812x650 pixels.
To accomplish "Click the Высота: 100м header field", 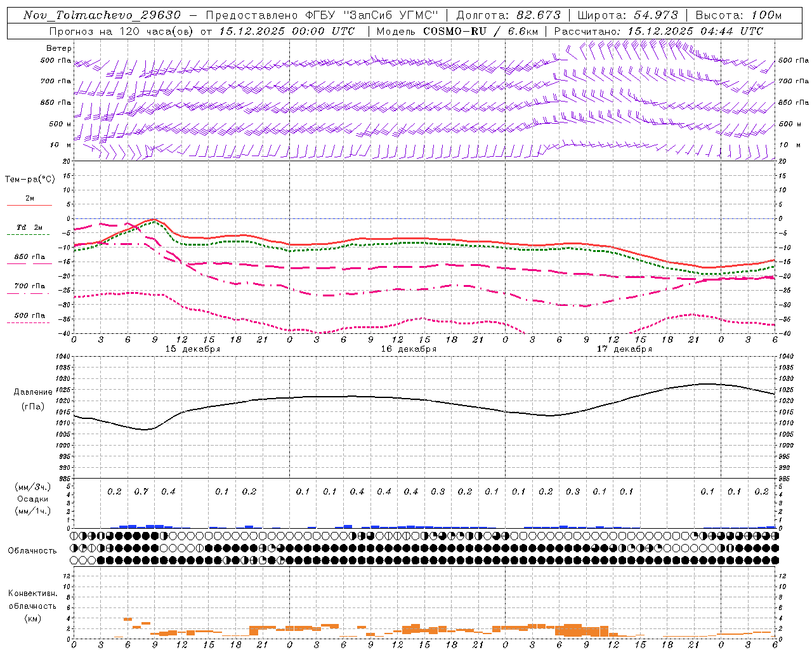I will 739,15.
